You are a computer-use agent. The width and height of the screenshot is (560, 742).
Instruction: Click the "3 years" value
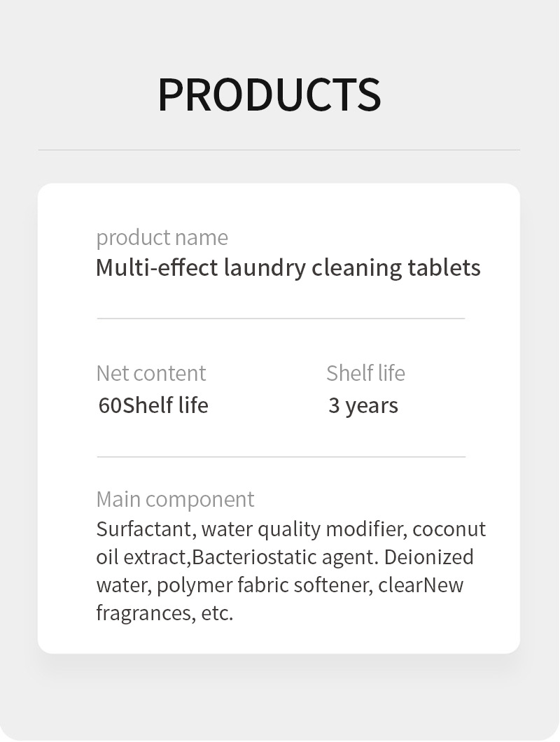[363, 405]
